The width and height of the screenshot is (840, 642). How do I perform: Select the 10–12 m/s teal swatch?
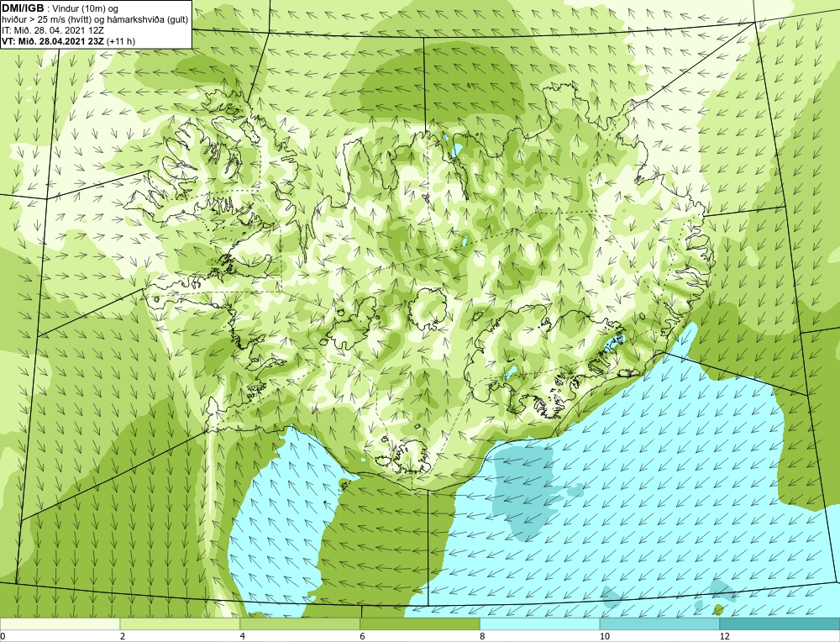pyautogui.click(x=660, y=624)
